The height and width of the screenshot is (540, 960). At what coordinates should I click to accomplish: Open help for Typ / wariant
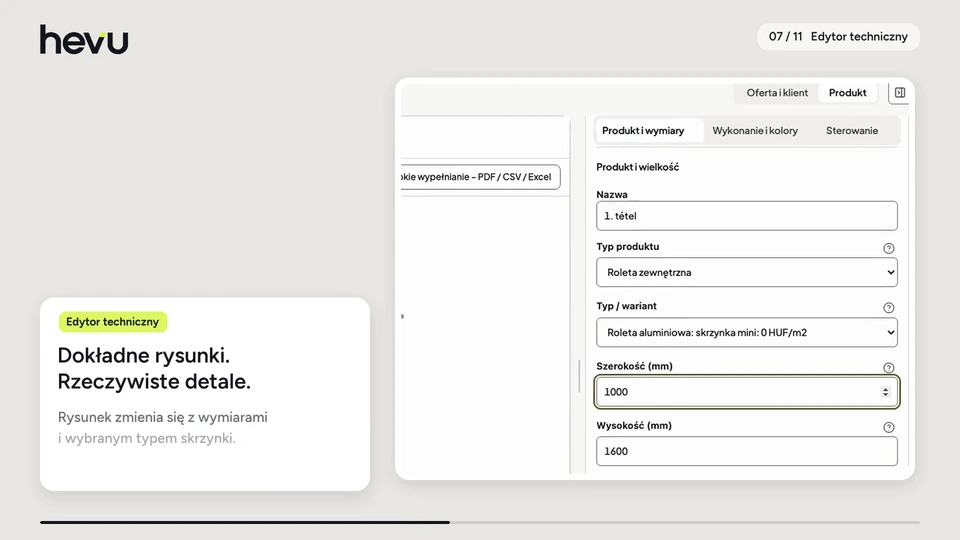(x=888, y=308)
